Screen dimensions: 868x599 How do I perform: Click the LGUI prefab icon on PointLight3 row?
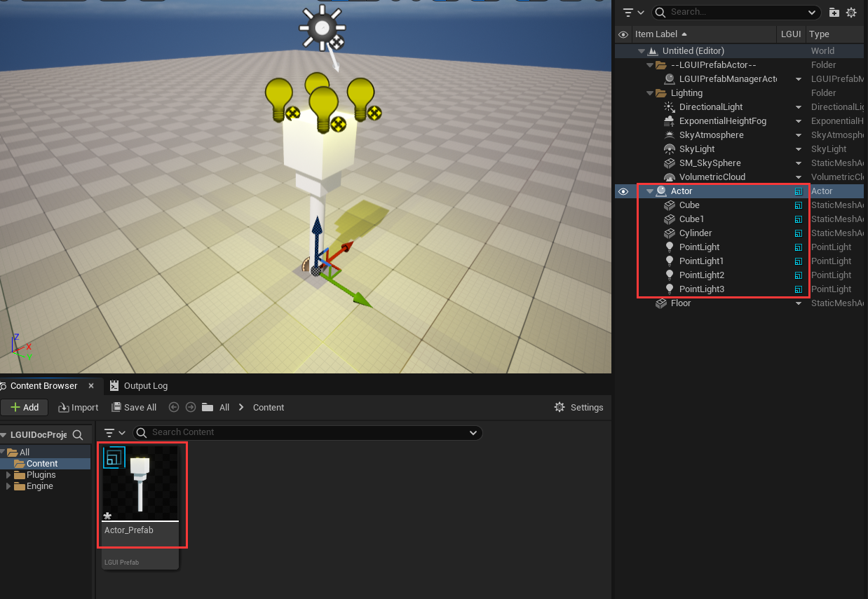798,289
